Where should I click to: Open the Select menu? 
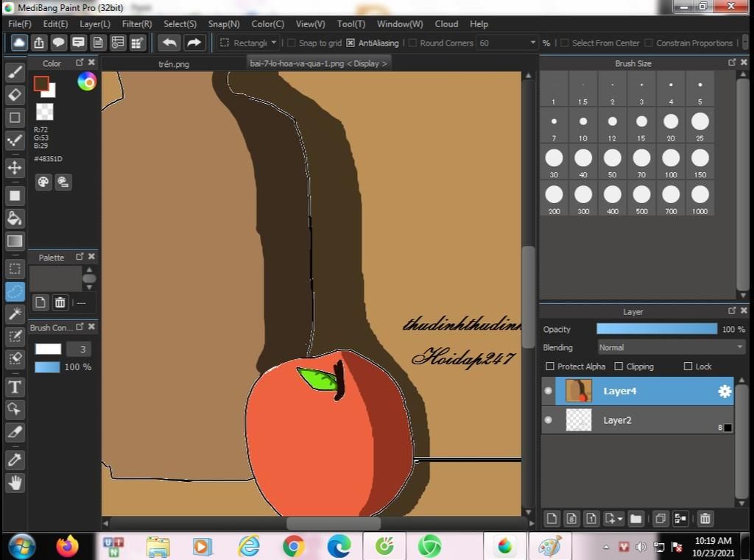(x=180, y=24)
